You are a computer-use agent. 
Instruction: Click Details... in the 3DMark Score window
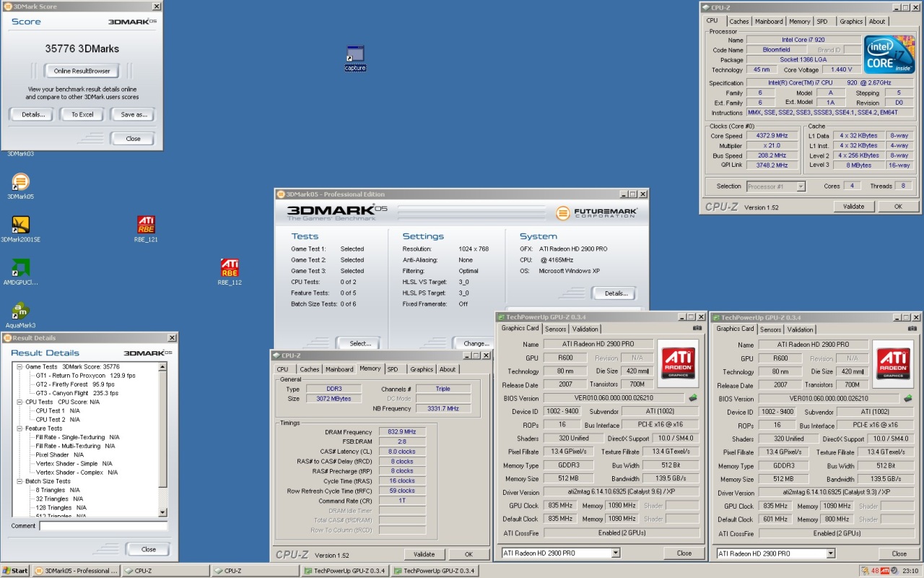[31, 114]
